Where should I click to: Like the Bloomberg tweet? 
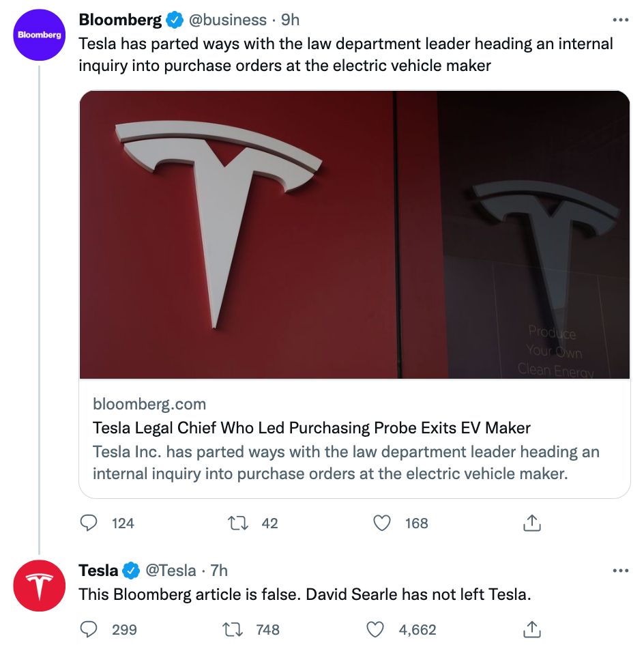click(x=383, y=523)
